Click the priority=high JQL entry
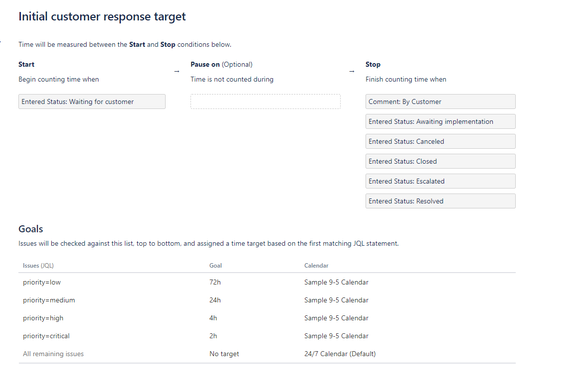561x390 pixels. pos(43,318)
